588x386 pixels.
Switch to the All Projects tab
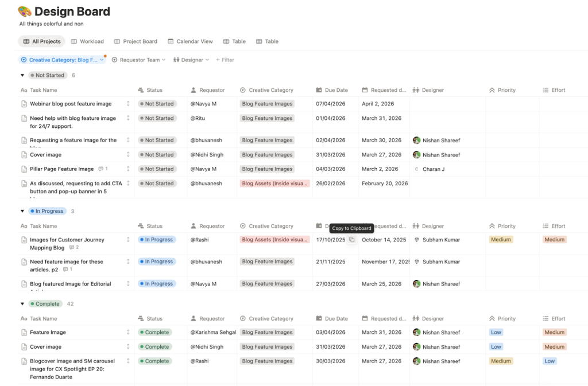coord(41,41)
